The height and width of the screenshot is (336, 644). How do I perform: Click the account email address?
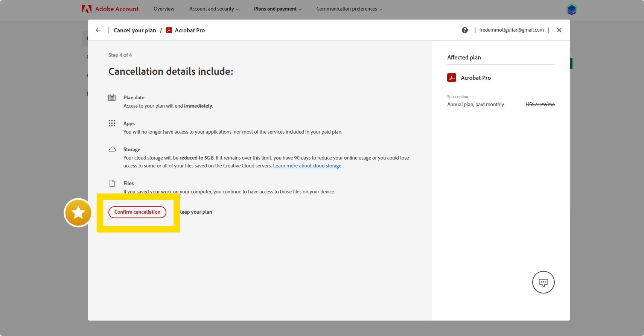coord(511,30)
